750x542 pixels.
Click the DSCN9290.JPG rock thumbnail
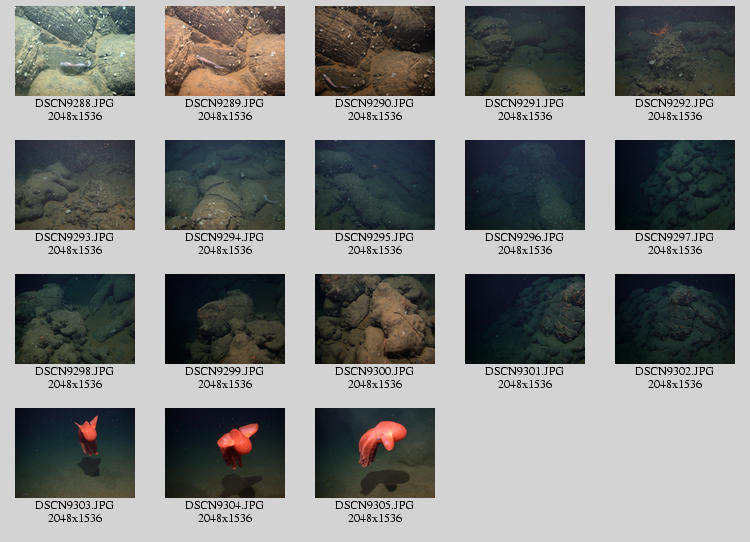[x=375, y=51]
